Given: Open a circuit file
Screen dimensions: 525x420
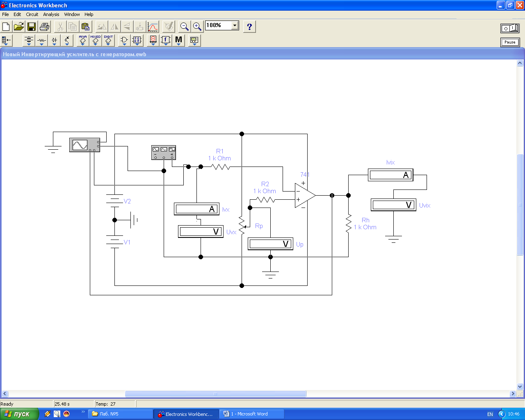Looking at the screenshot, I should click(19, 27).
